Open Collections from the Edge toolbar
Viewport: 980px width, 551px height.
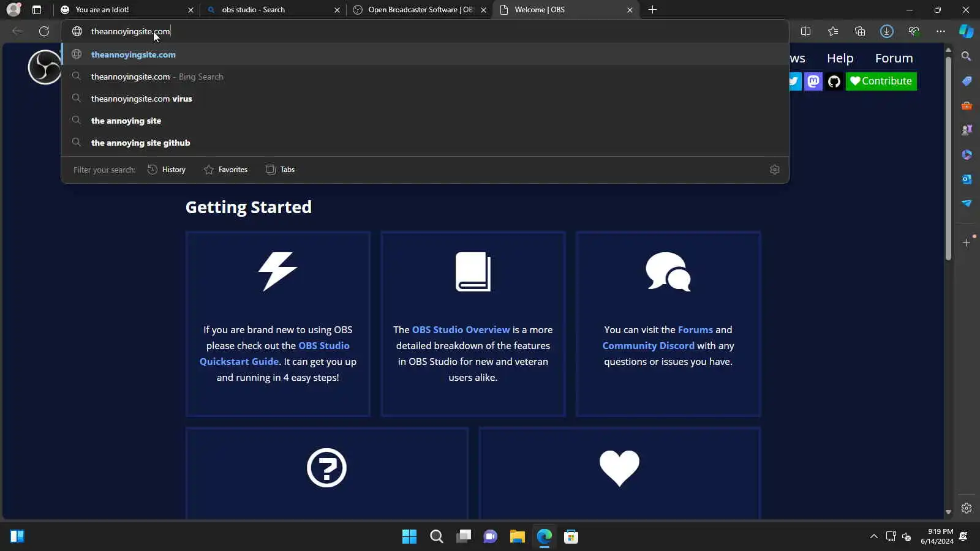click(860, 31)
